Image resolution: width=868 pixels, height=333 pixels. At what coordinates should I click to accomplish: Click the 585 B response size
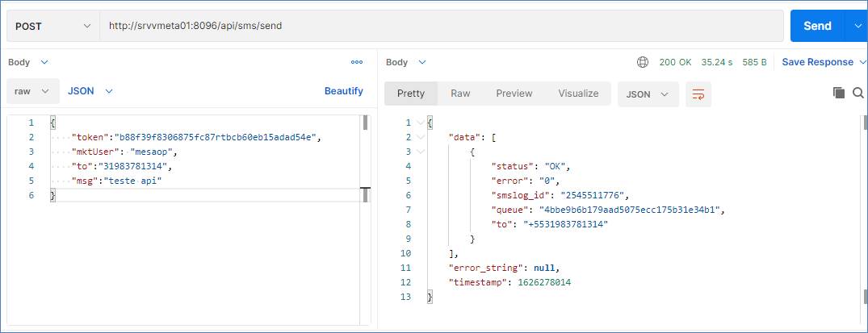click(754, 63)
